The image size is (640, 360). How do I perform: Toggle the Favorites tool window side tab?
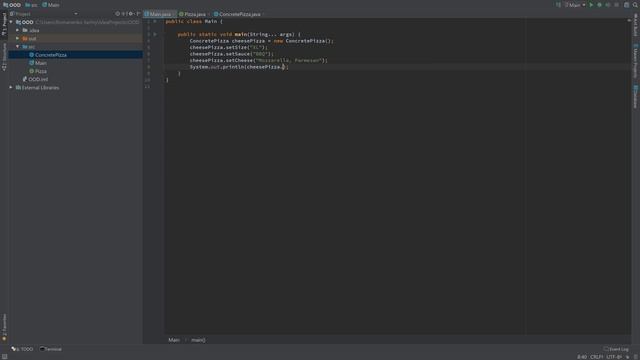pyautogui.click(x=4, y=327)
